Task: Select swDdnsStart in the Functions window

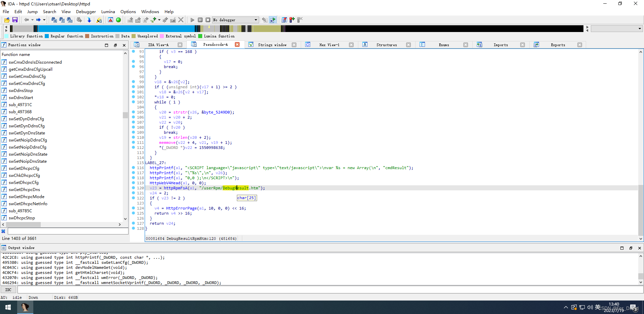Action: 21,98
